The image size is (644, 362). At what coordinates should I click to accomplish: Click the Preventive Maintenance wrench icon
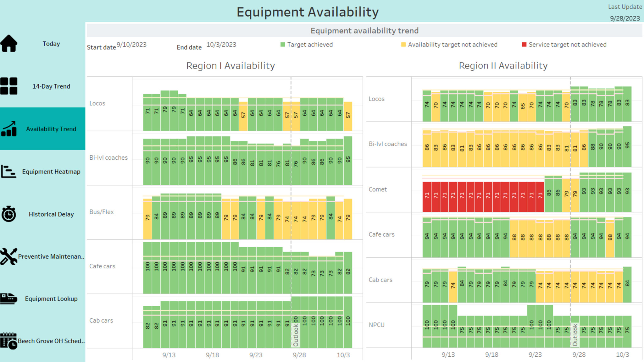[x=9, y=256]
